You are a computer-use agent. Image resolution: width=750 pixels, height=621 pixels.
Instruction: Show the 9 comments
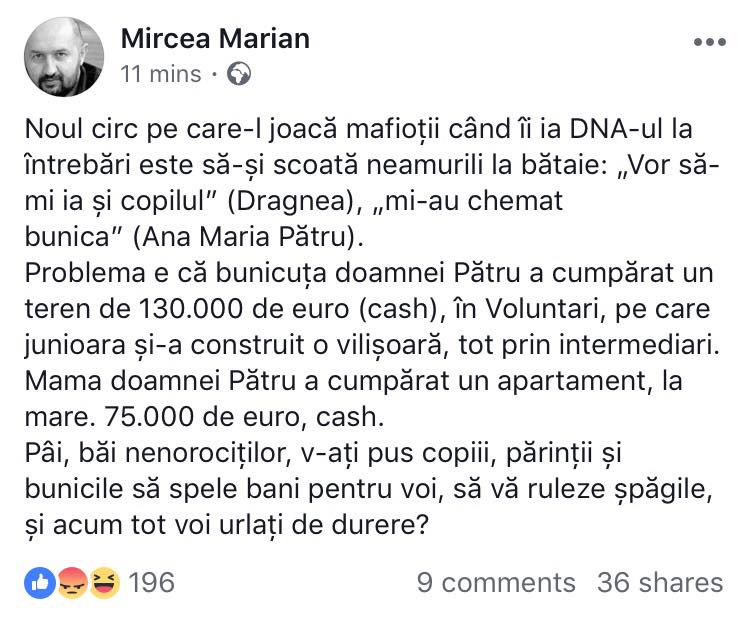(x=496, y=582)
